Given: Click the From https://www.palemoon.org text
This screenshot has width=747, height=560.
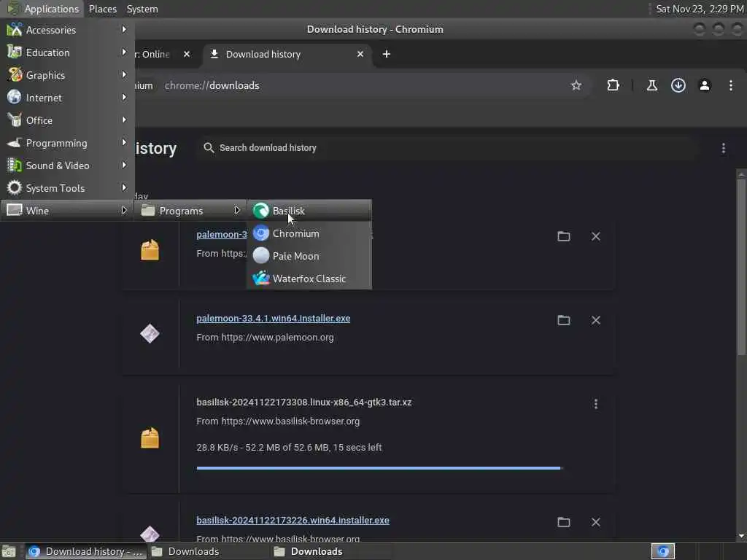Looking at the screenshot, I should 265,337.
